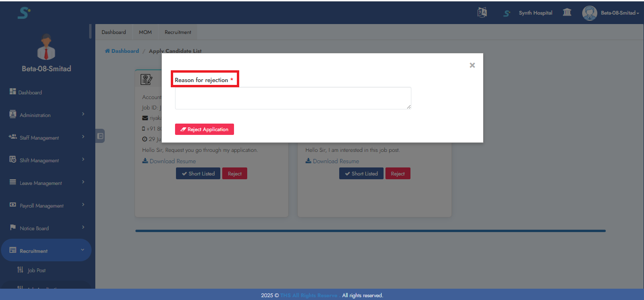Open the Beta-08-Smitad user dropdown

pyautogui.click(x=615, y=13)
